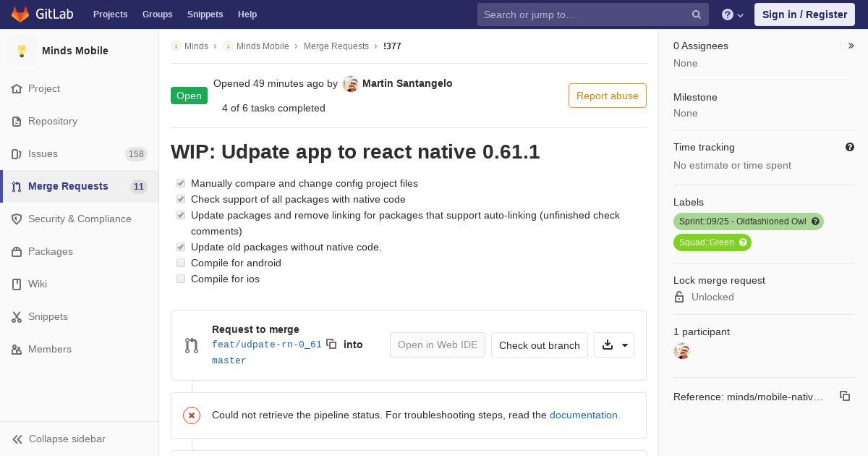This screenshot has width=868, height=456.
Task: Click the Collapse sidebar text
Action: coord(67,439)
